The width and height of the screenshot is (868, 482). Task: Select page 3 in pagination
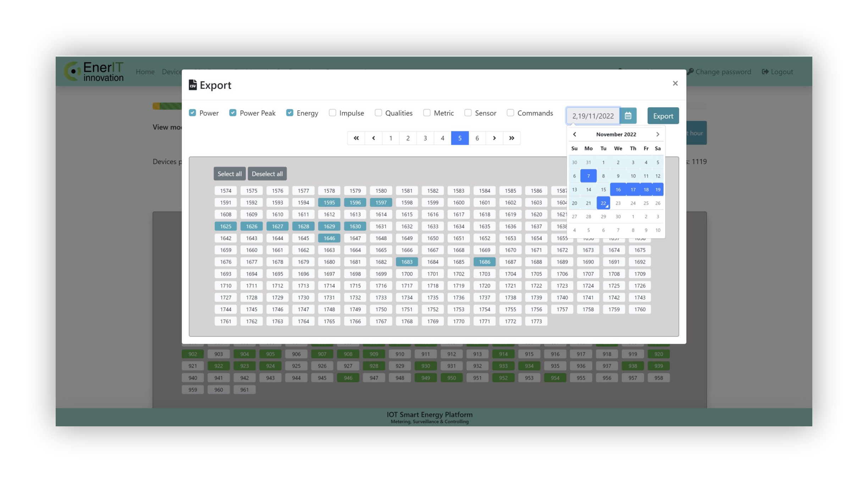425,138
